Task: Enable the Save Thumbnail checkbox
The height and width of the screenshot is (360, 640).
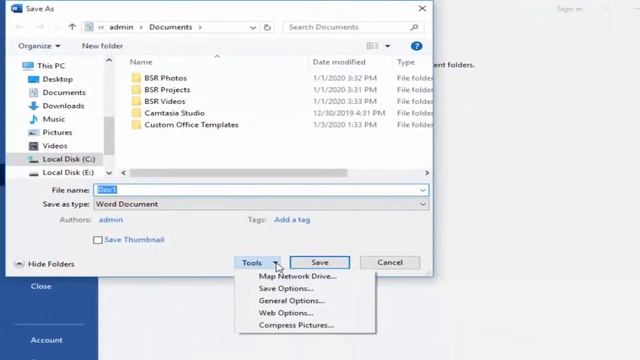Action: pos(98,240)
